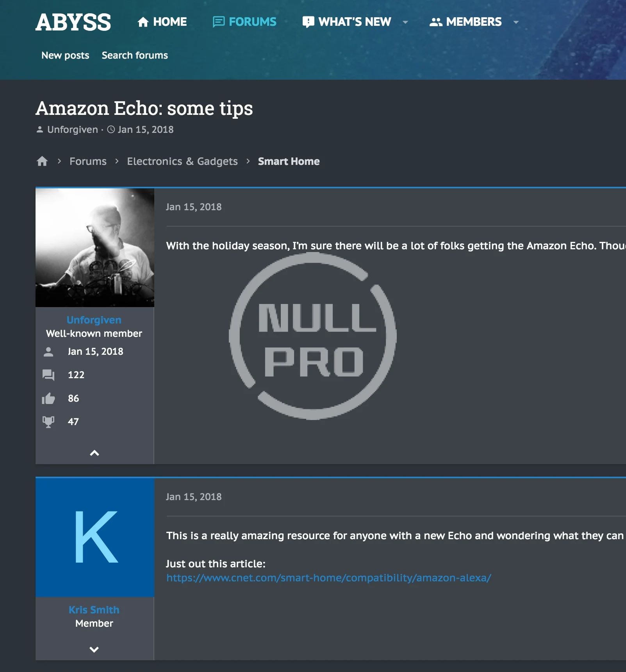Image resolution: width=626 pixels, height=672 pixels.
Task: Click the What's New alert icon
Action: (x=308, y=22)
